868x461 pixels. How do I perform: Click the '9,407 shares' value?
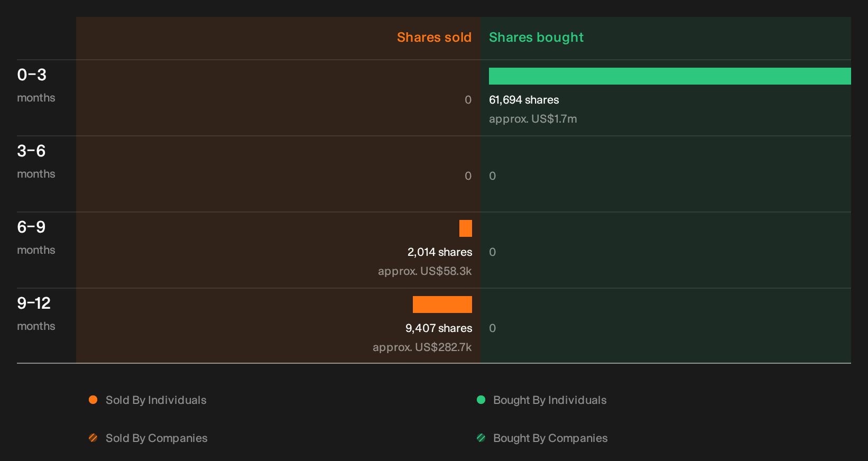pyautogui.click(x=439, y=328)
